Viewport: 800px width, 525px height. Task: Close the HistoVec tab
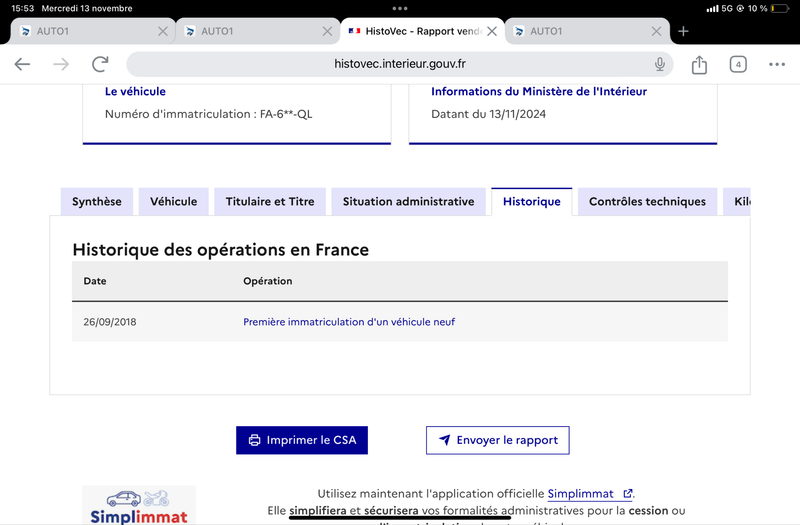pyautogui.click(x=492, y=32)
